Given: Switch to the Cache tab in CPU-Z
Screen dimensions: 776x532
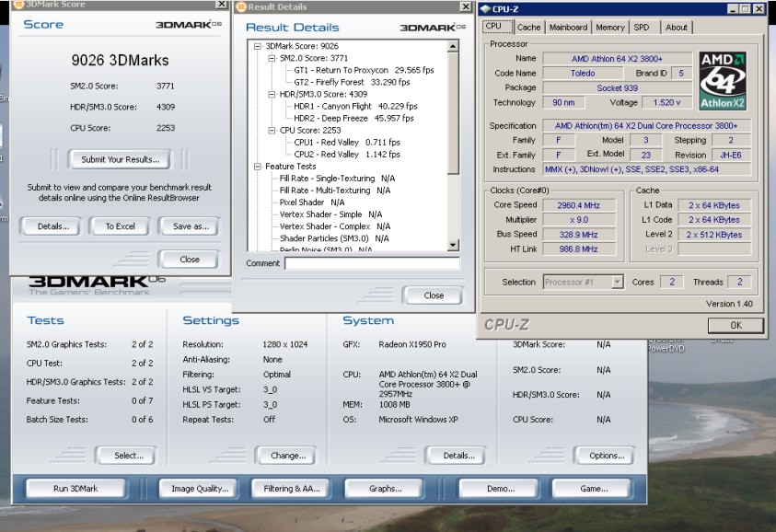Looking at the screenshot, I should point(528,28).
